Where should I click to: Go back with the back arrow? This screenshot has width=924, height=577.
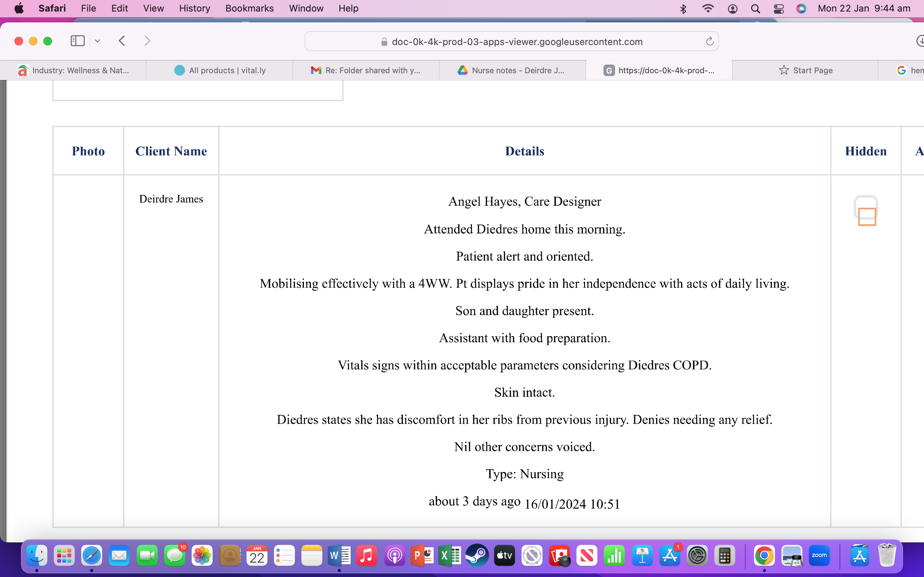click(x=122, y=41)
